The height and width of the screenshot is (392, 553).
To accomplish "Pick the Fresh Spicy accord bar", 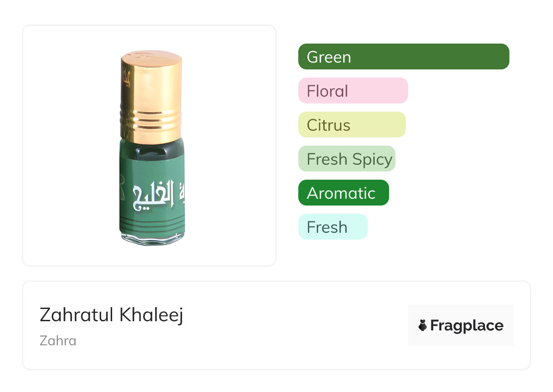I will point(346,159).
